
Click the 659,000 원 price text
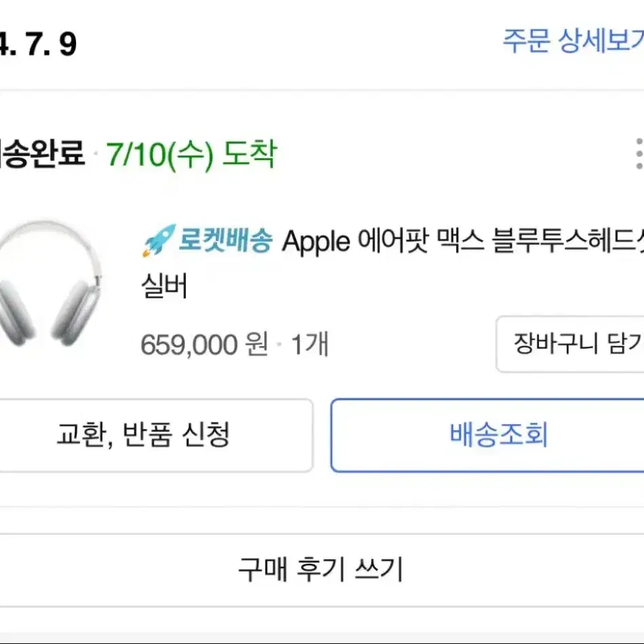point(204,344)
